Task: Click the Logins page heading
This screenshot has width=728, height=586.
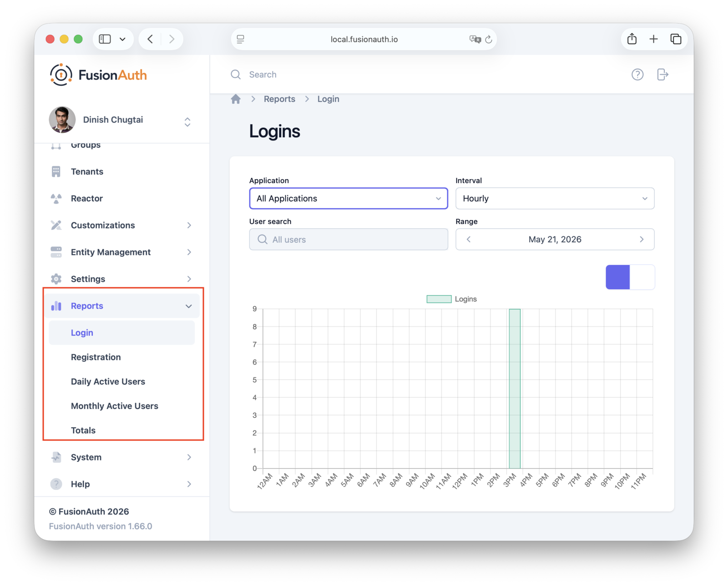Action: point(275,131)
